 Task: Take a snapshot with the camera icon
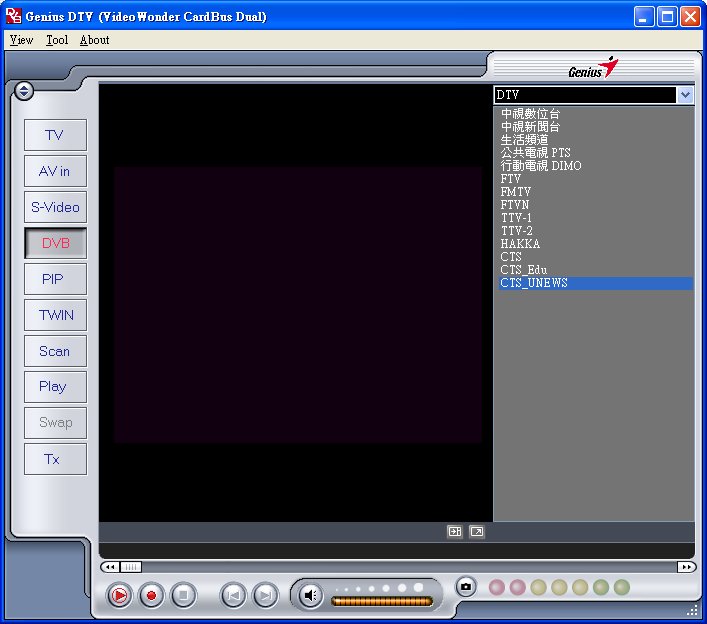pyautogui.click(x=466, y=587)
